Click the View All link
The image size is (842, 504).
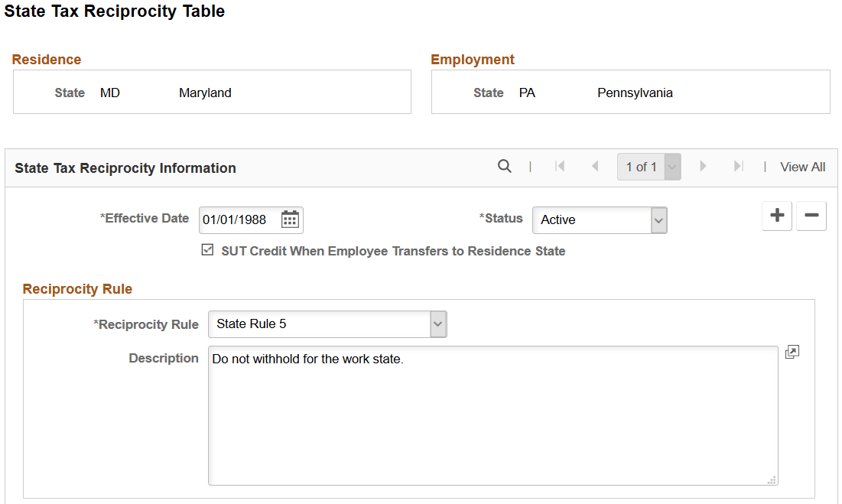click(x=802, y=166)
